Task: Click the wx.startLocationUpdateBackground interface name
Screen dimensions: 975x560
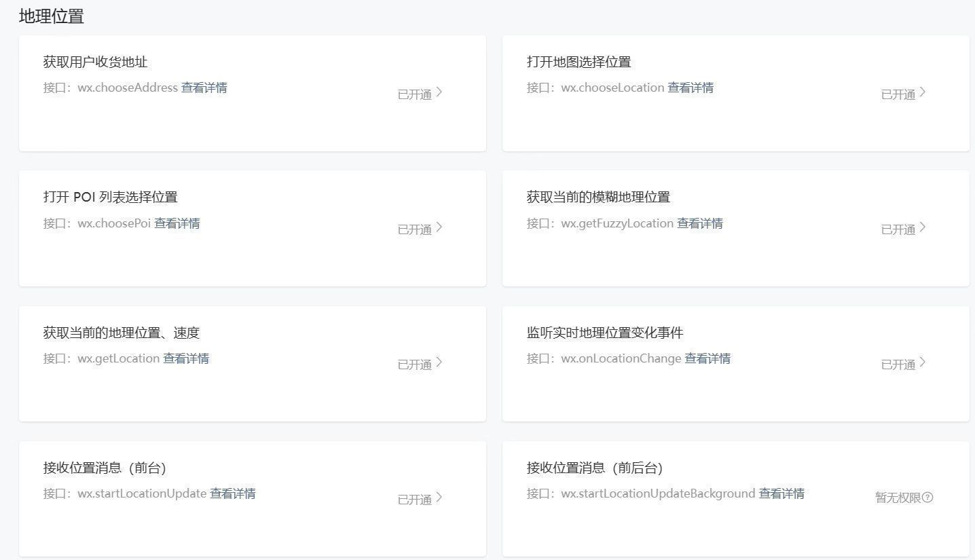Action: pyautogui.click(x=658, y=493)
